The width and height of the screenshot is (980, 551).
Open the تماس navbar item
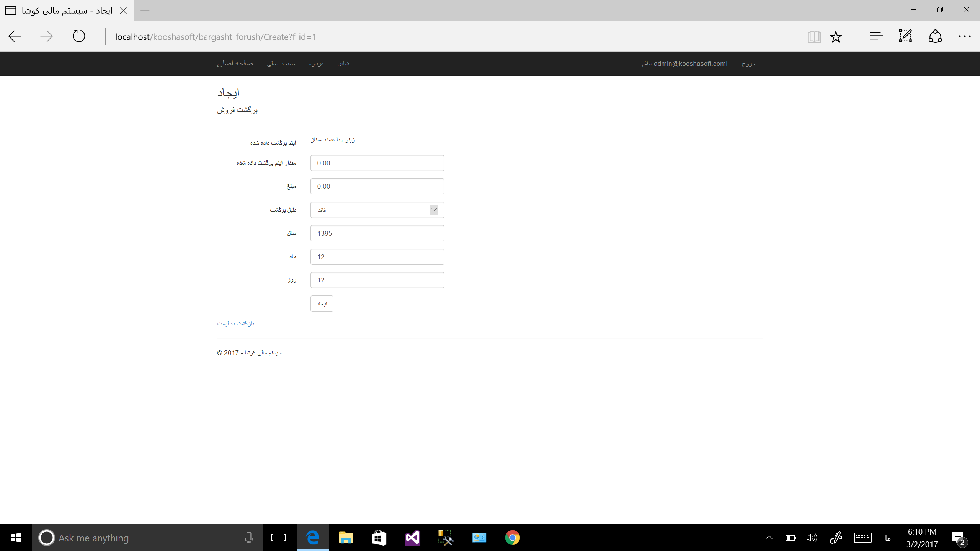coord(343,64)
